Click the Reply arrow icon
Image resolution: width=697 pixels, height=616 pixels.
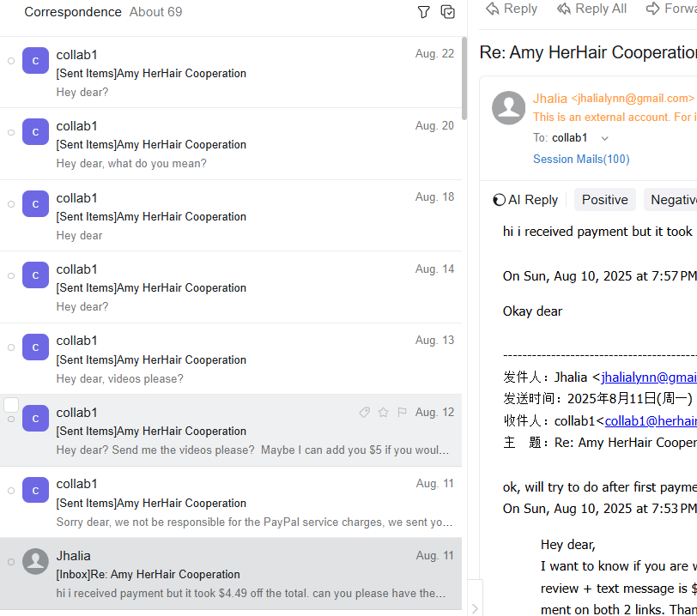[x=493, y=9]
